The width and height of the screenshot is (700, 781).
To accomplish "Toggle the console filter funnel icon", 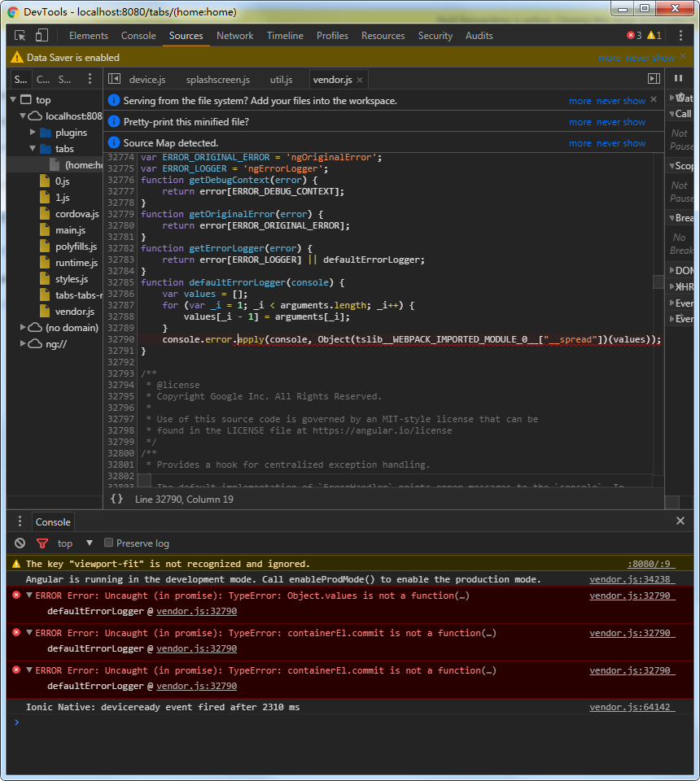I will pos(42,543).
